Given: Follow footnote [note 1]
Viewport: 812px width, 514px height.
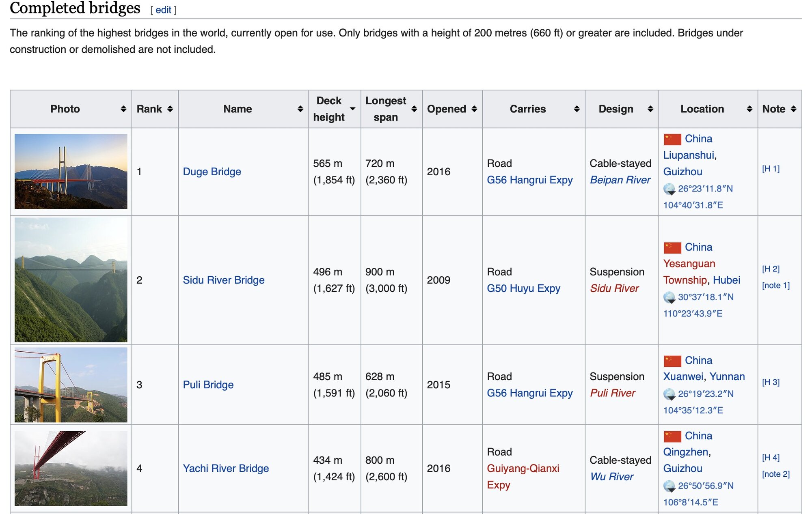Looking at the screenshot, I should click(776, 285).
